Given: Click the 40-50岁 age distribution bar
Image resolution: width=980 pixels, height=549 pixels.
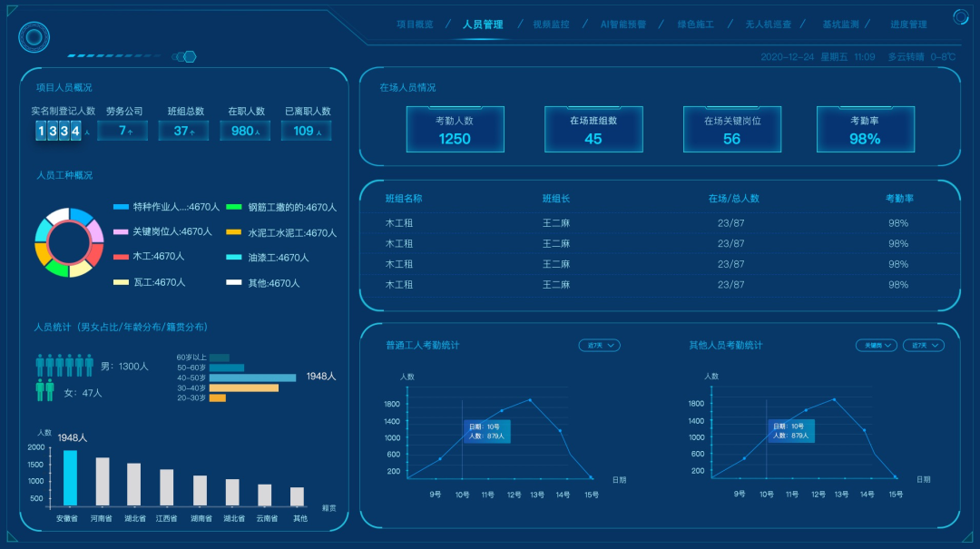Looking at the screenshot, I should [252, 377].
